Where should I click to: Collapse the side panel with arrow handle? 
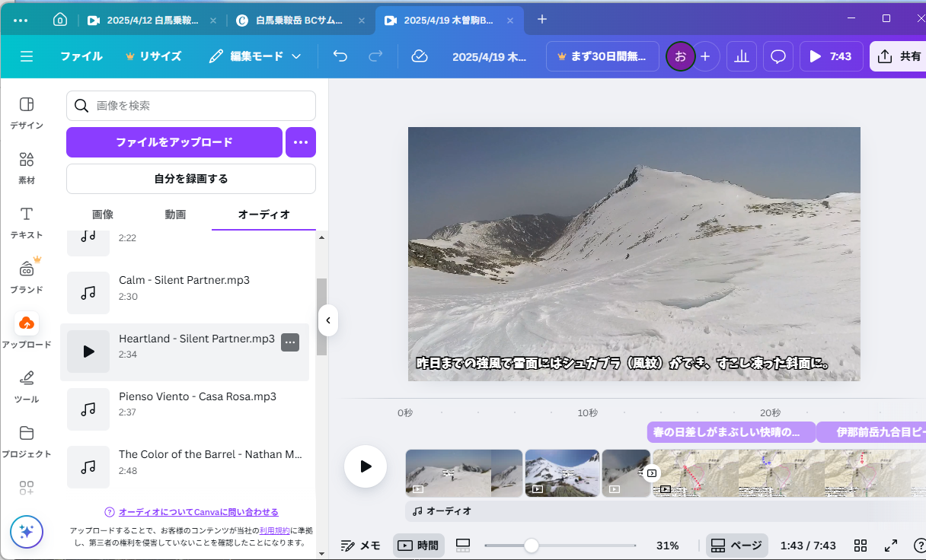tap(328, 320)
